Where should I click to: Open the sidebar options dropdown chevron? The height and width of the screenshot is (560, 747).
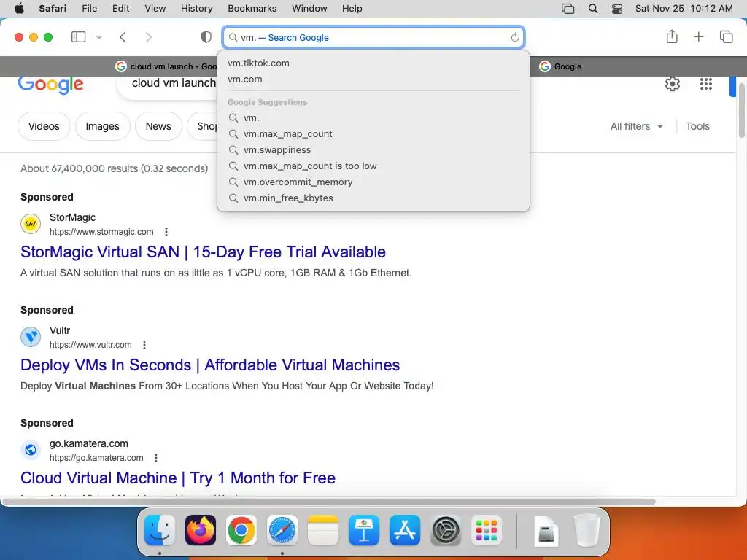tap(99, 37)
